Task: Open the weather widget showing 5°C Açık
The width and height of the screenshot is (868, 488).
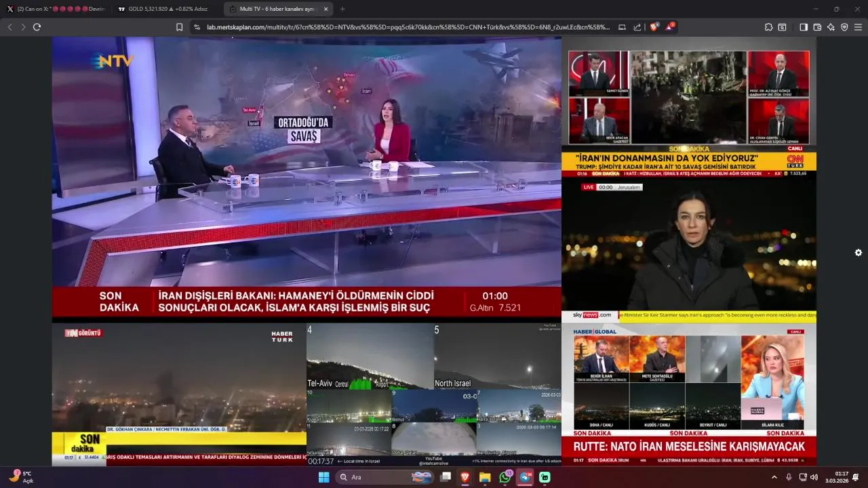Action: click(20, 477)
